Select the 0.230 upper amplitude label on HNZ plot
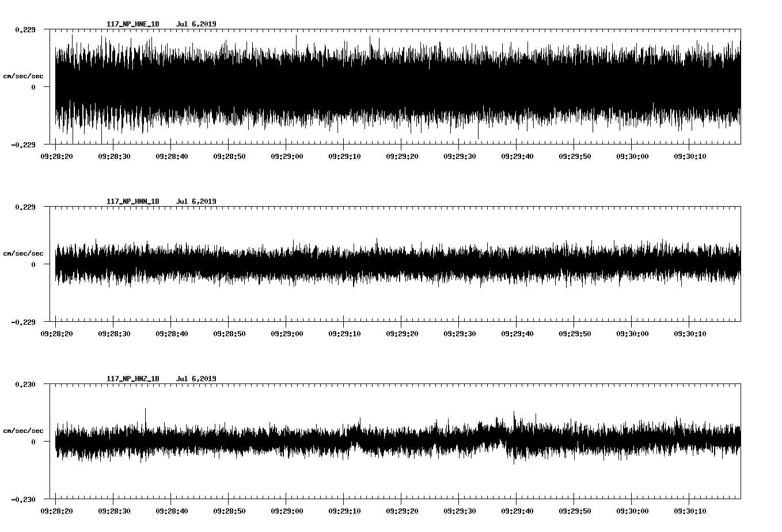 25,384
